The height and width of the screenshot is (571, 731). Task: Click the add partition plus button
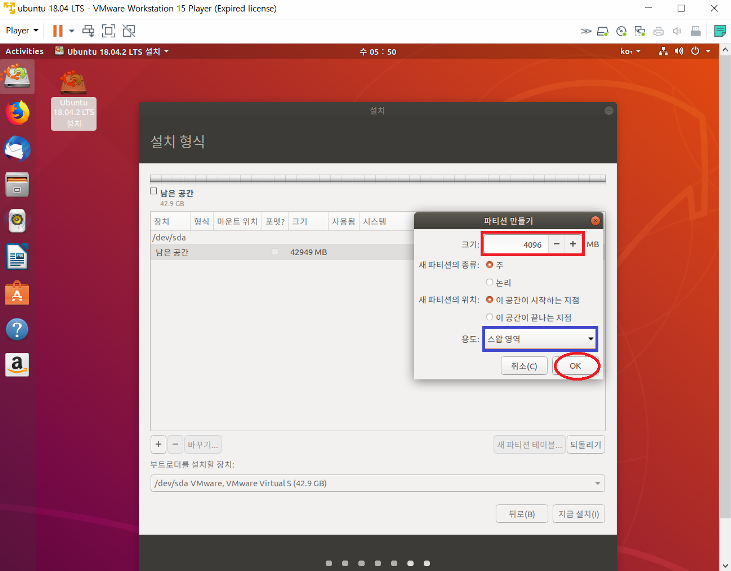point(159,444)
